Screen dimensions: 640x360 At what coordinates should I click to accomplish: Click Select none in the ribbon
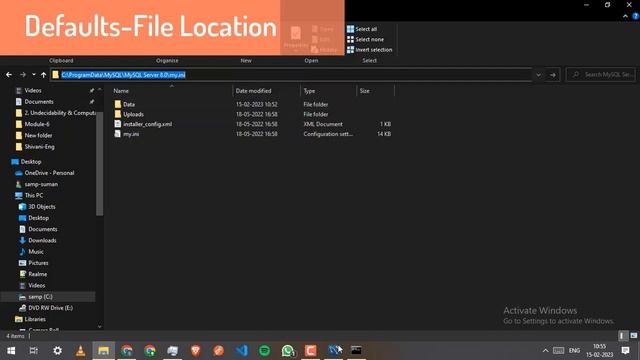[x=365, y=39]
